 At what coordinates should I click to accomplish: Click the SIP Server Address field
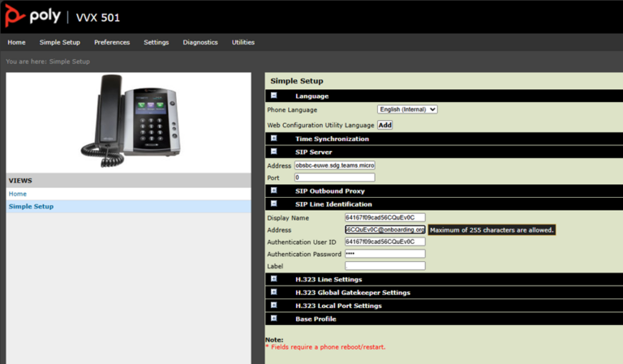point(334,165)
